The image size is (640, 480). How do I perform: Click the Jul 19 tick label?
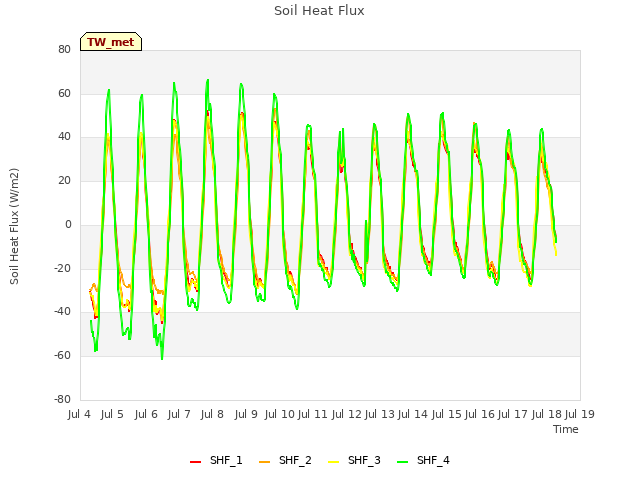pos(580,414)
